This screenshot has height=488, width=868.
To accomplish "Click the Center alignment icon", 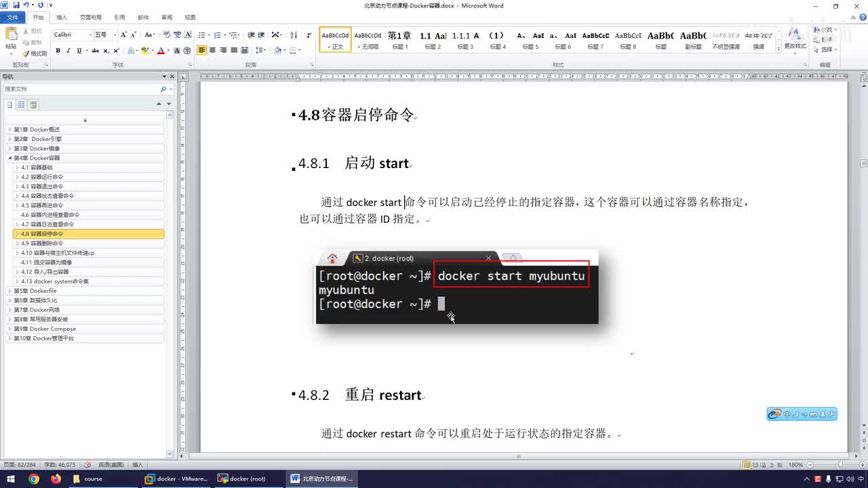I will (212, 51).
